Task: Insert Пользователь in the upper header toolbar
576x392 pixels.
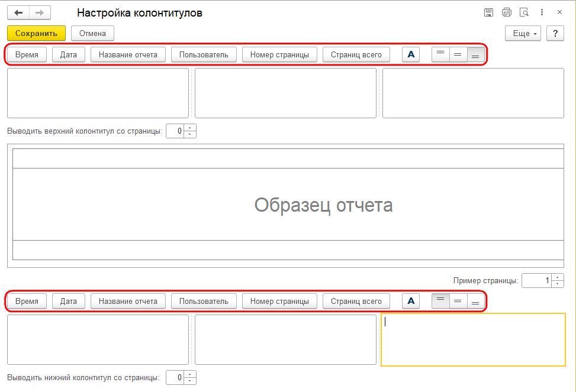Action: click(204, 54)
